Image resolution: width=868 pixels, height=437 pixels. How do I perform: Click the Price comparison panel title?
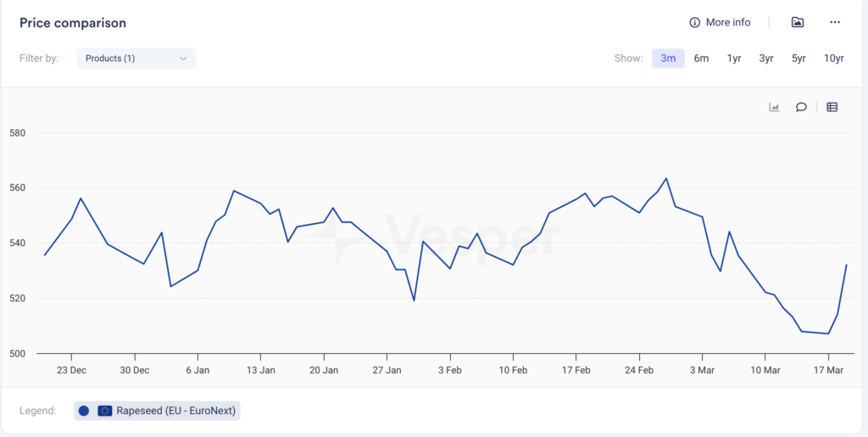tap(73, 23)
